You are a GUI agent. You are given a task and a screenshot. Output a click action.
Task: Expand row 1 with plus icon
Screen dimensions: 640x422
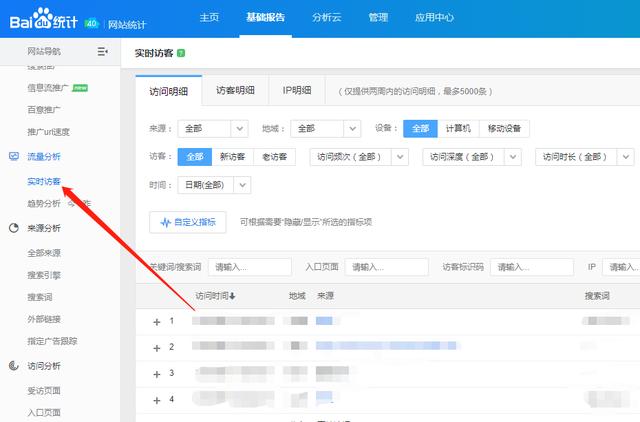coord(156,322)
